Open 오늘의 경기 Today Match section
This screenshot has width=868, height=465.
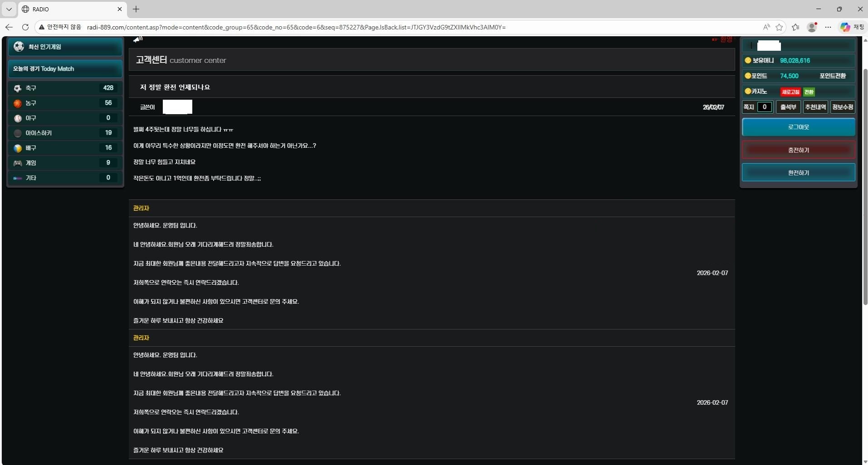tap(65, 69)
